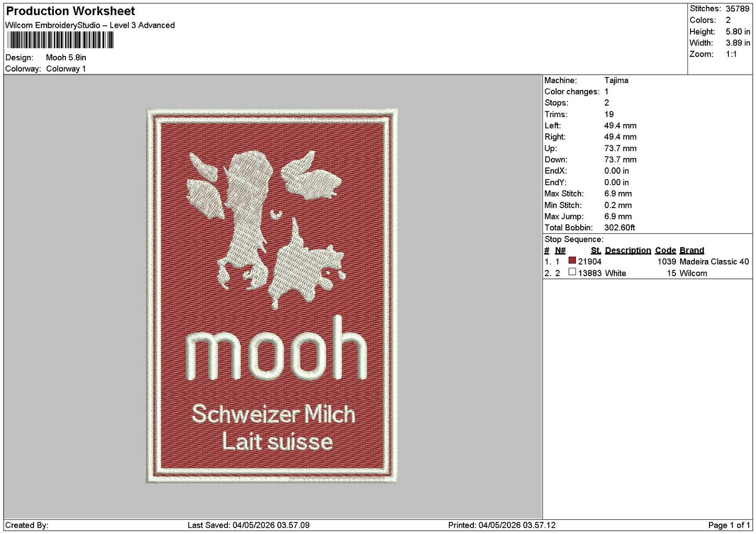Click the Zoom value 1:1

[x=731, y=54]
